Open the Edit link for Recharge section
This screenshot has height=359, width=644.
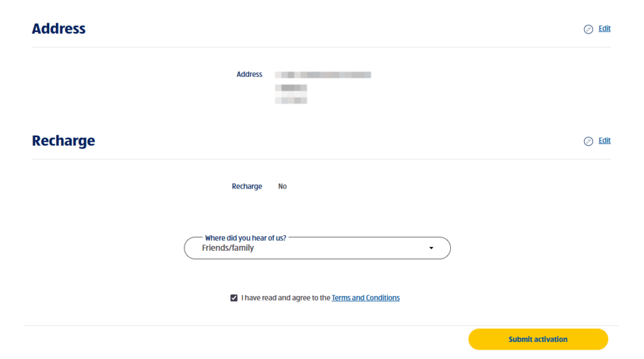click(x=604, y=140)
